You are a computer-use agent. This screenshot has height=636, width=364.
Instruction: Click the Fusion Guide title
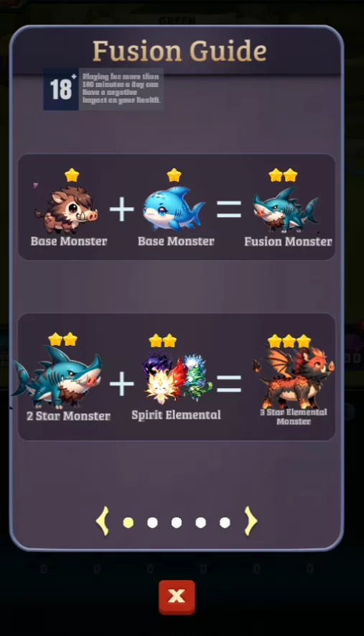[179, 51]
